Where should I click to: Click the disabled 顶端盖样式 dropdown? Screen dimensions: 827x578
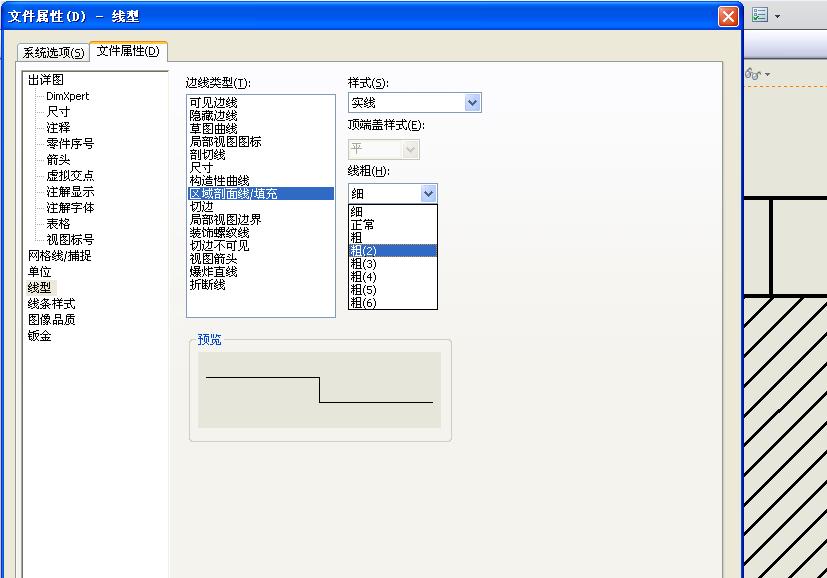point(383,149)
